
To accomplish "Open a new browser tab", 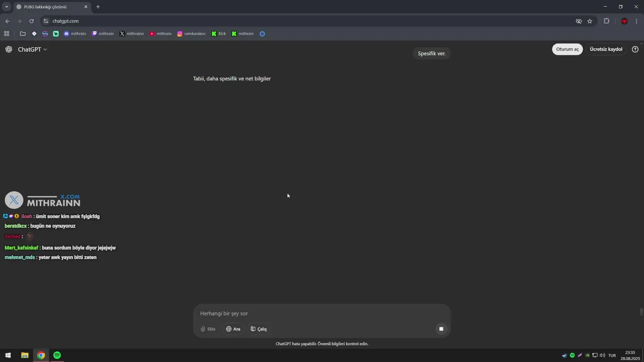I will (x=98, y=7).
